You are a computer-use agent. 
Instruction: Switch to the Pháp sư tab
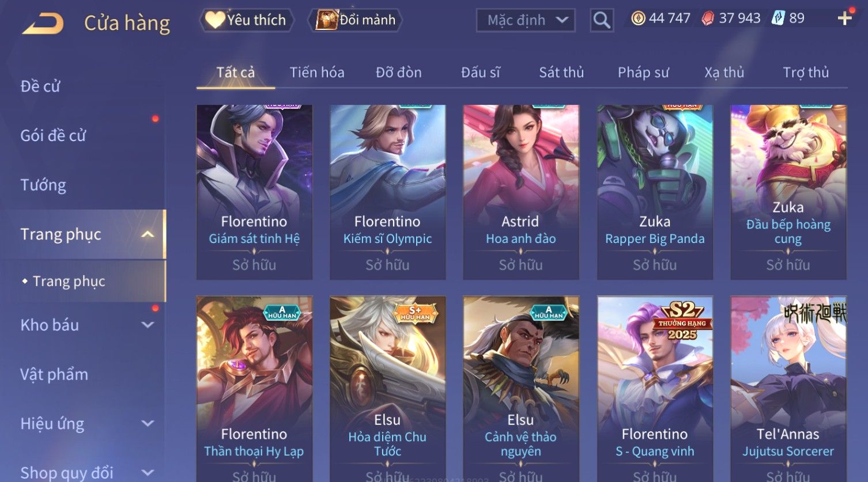[x=643, y=73]
